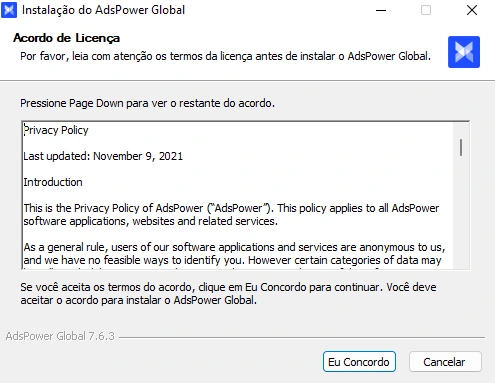Click the license text scrollbar thumb
The height and width of the screenshot is (383, 495).
pos(461,147)
